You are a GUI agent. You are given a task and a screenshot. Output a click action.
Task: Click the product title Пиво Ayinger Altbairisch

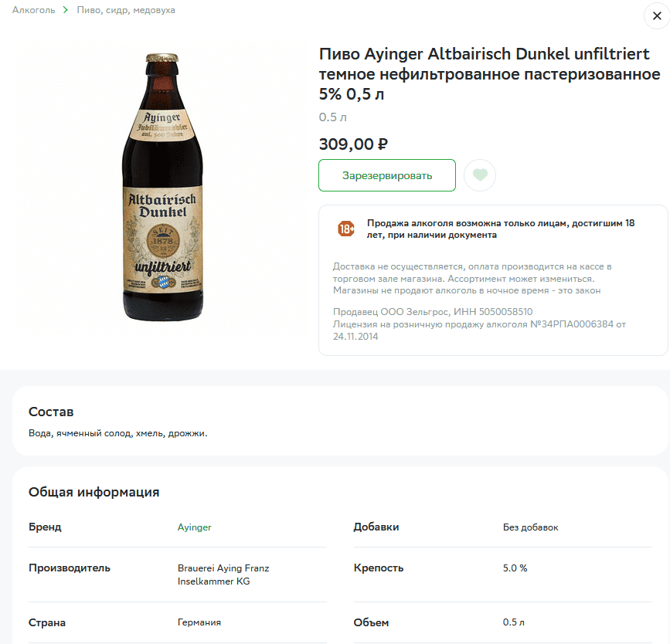click(x=490, y=74)
